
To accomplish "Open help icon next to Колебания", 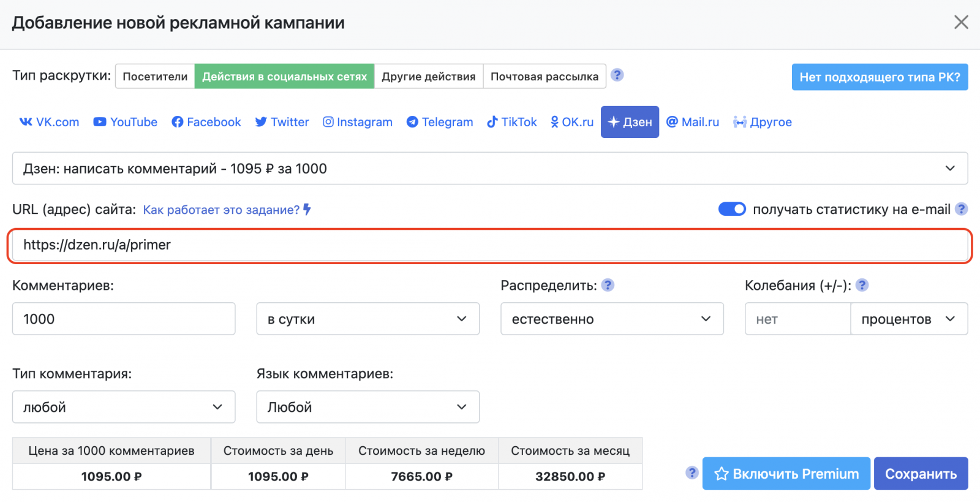I will [x=862, y=285].
